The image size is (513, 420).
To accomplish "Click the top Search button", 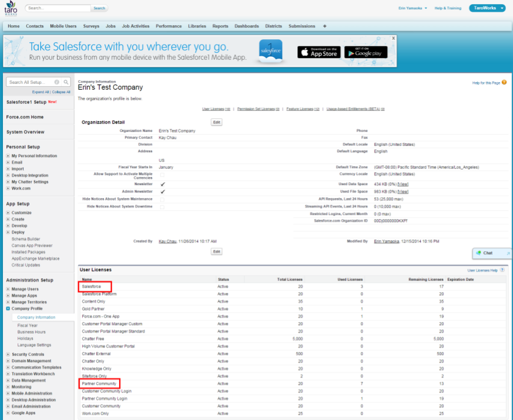I will tap(100, 8).
